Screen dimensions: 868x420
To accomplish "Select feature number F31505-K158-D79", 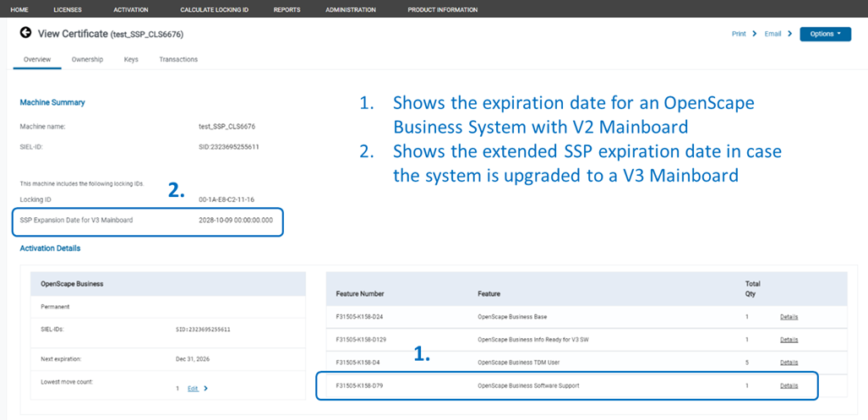I will point(359,385).
